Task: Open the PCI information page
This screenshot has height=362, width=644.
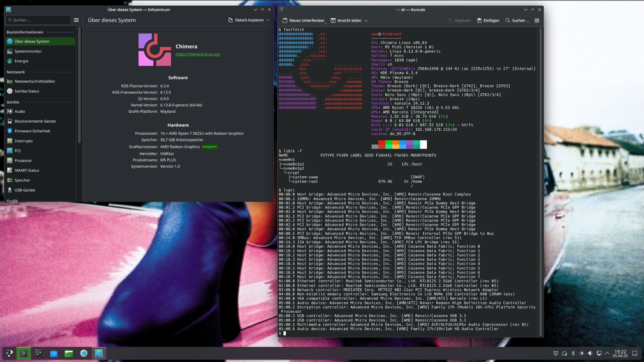Action: pos(40,151)
